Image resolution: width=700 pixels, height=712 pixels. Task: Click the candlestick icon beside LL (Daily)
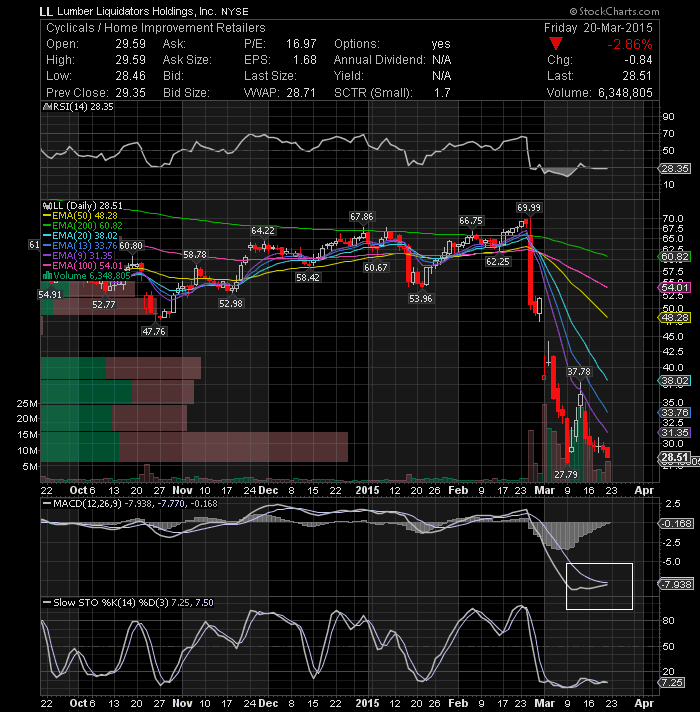pos(46,206)
